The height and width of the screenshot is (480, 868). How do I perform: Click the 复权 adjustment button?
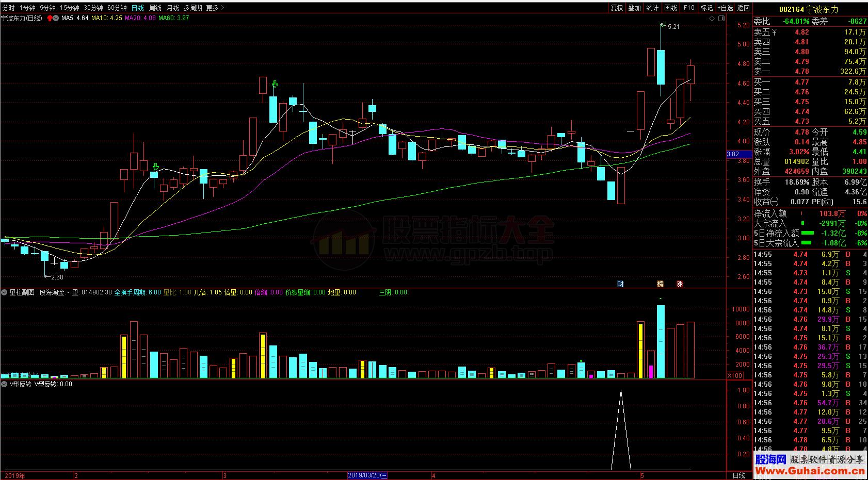[617, 8]
